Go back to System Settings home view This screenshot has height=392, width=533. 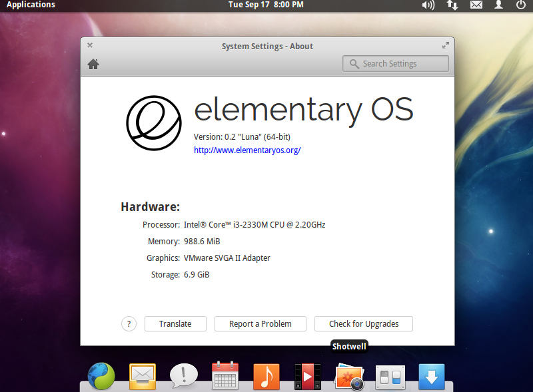point(93,64)
